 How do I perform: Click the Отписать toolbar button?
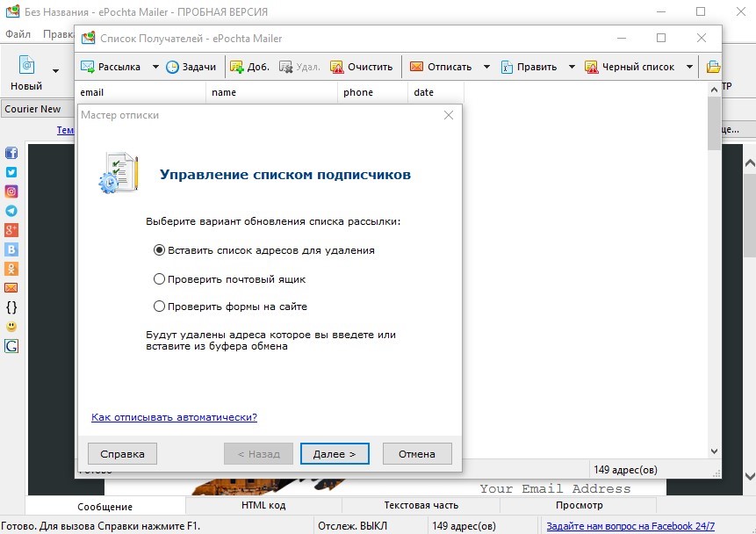click(441, 67)
